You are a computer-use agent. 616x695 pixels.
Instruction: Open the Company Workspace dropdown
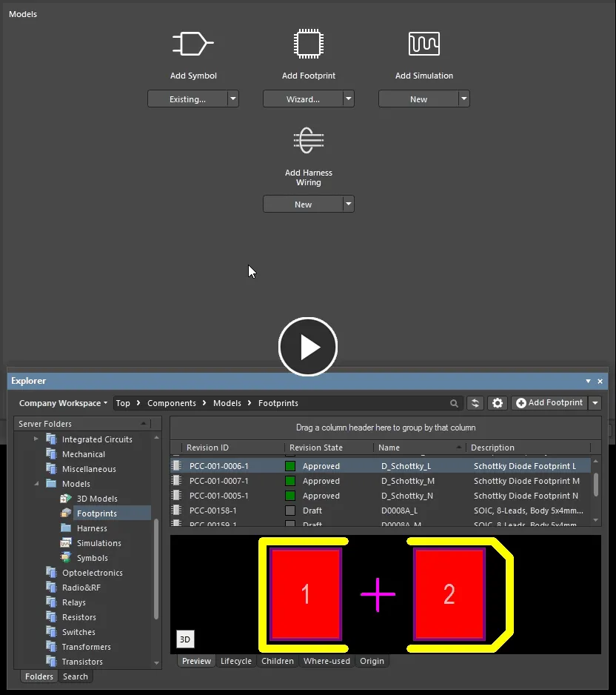(x=61, y=403)
